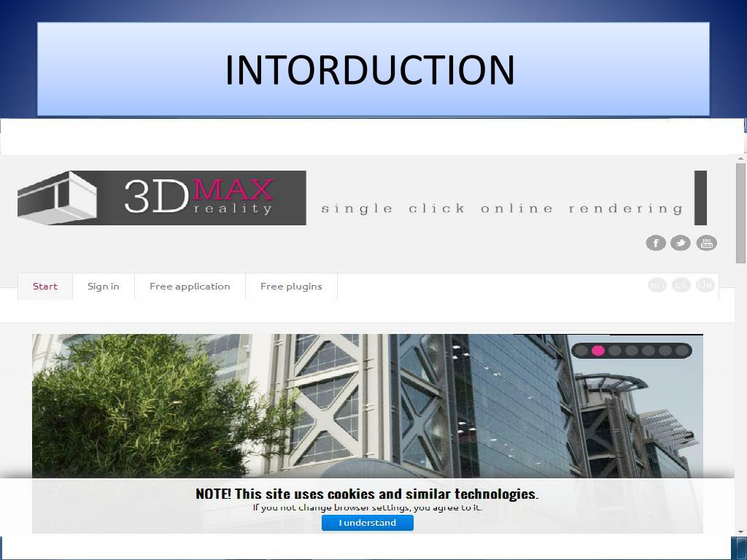
Task: Select the highlighted pink slideshow dot
Action: click(x=598, y=351)
